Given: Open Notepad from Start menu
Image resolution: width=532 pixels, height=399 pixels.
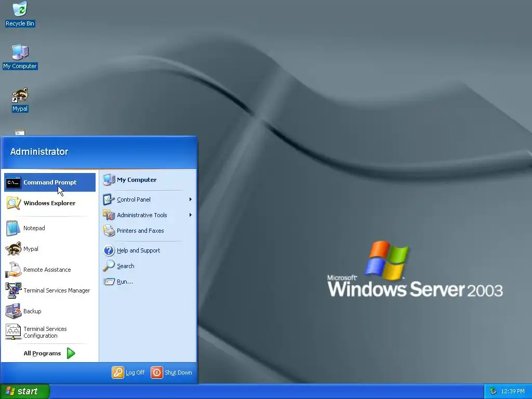Looking at the screenshot, I should coord(50,228).
